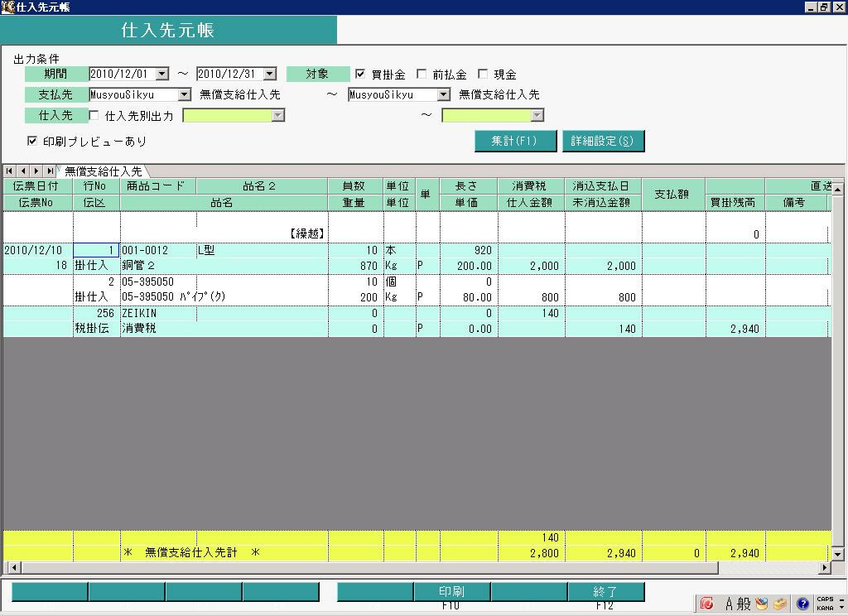
Task: Click the 銅管2 product name cell
Action: 224,266
